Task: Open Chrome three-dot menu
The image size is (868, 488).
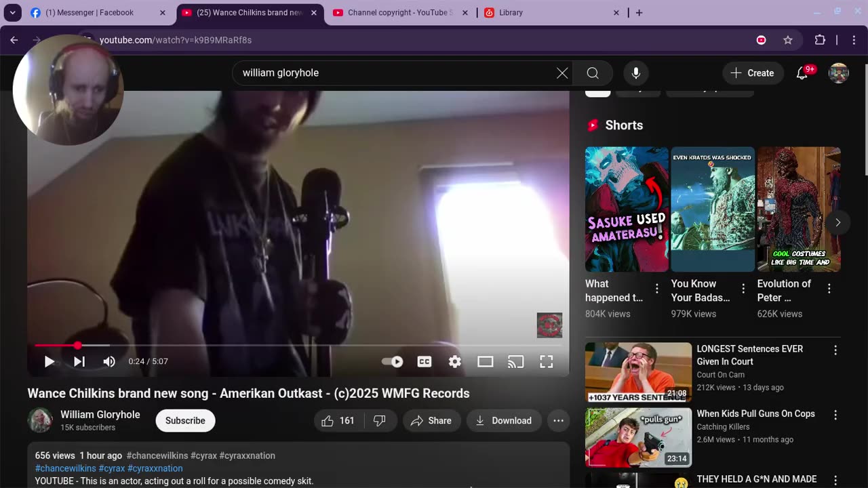Action: coord(853,40)
